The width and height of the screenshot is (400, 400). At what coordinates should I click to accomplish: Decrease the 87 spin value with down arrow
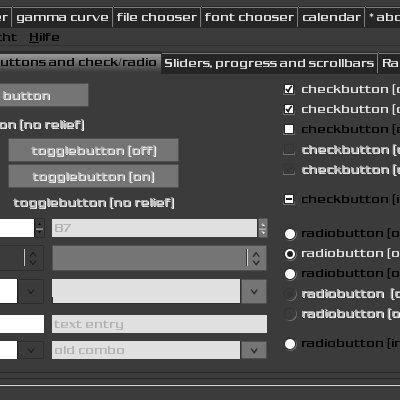point(263,233)
